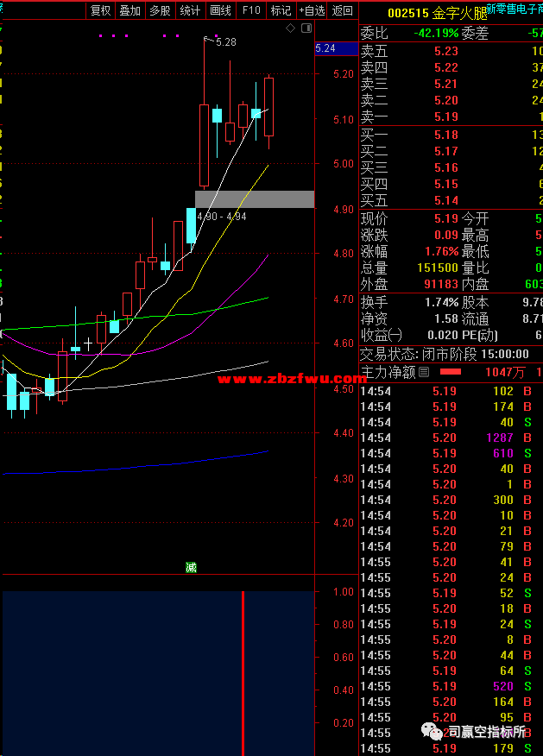Click the 交易状态 闭市阶段 status line
Viewport: 543px width, 756px height.
point(445,355)
